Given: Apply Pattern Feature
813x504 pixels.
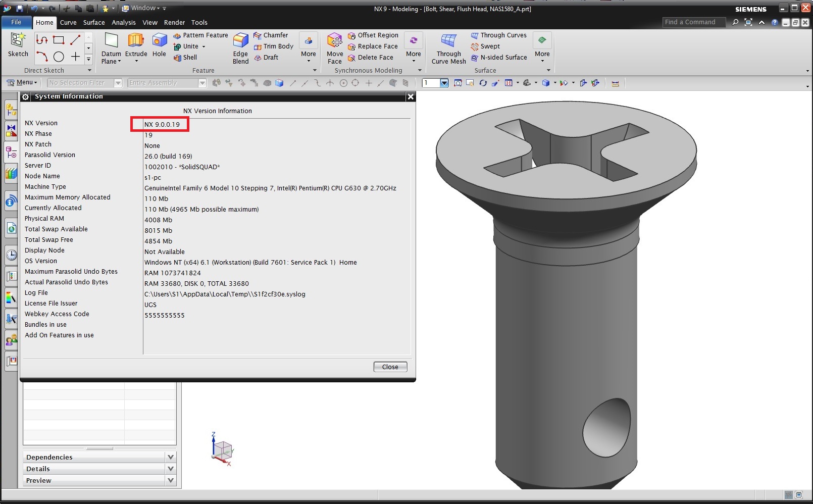Looking at the screenshot, I should coord(200,35).
